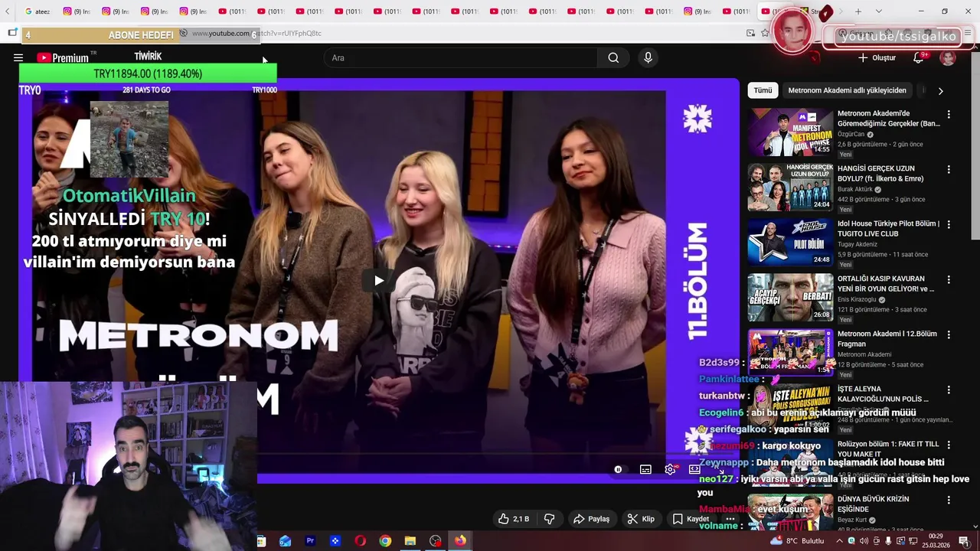This screenshot has height=551, width=980.
Task: Open File Explorer from taskbar
Action: (x=410, y=541)
